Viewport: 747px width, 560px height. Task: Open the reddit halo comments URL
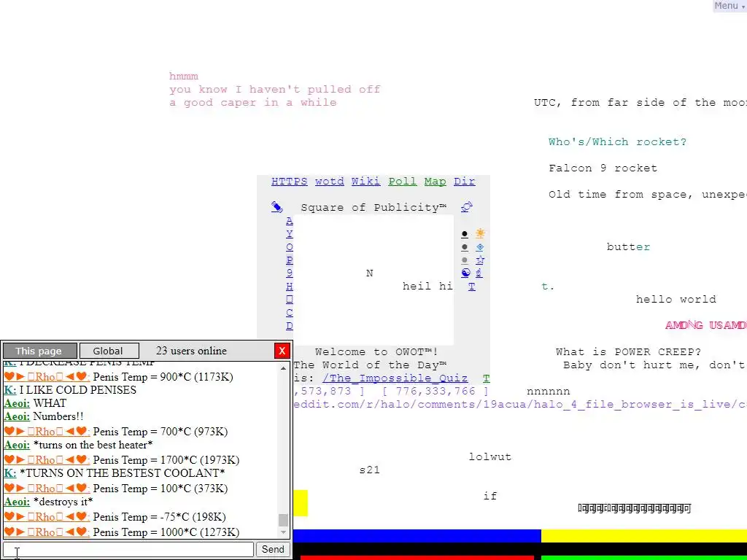tap(519, 404)
